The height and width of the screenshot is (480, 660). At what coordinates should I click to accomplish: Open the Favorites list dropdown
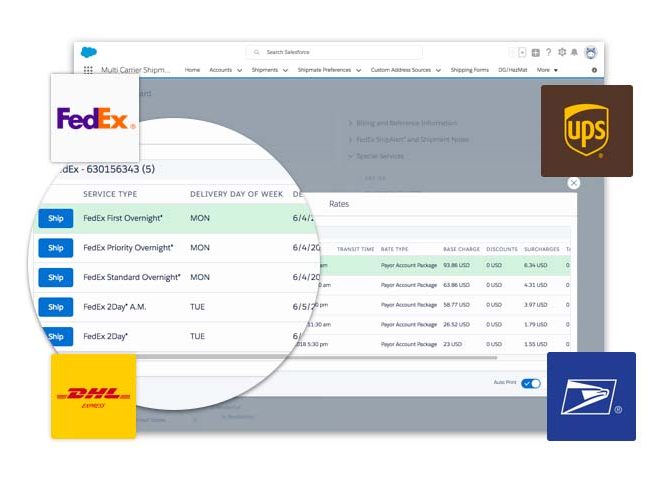[x=522, y=52]
